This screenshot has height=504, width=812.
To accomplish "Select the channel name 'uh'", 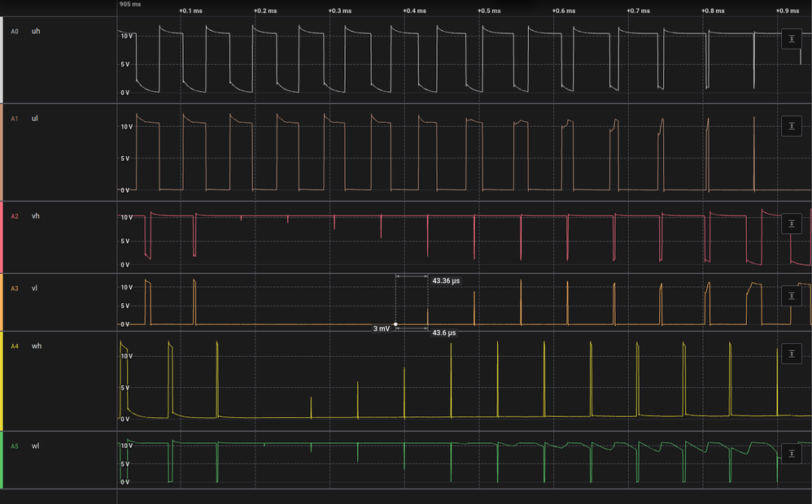I will (x=36, y=31).
